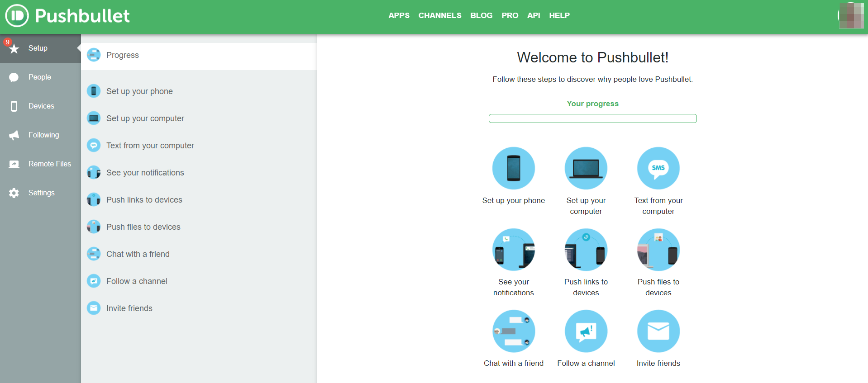This screenshot has height=383, width=868.
Task: Click the Following megaphone icon
Action: click(x=14, y=135)
